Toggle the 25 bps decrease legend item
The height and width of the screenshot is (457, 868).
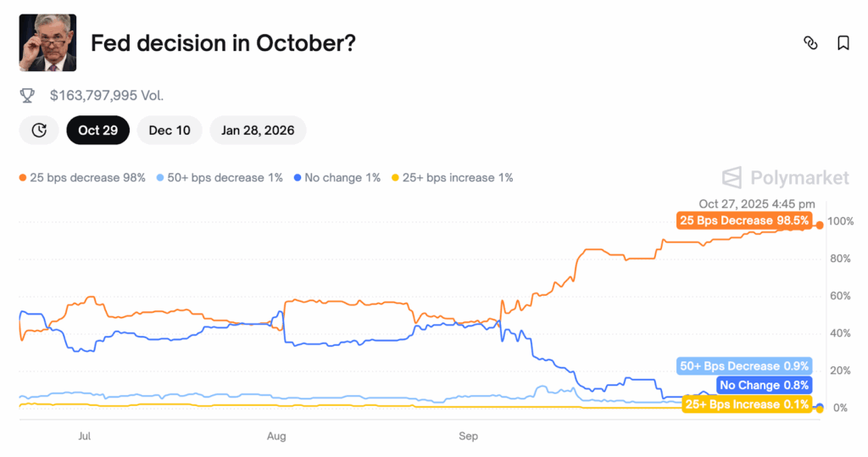[x=82, y=178]
